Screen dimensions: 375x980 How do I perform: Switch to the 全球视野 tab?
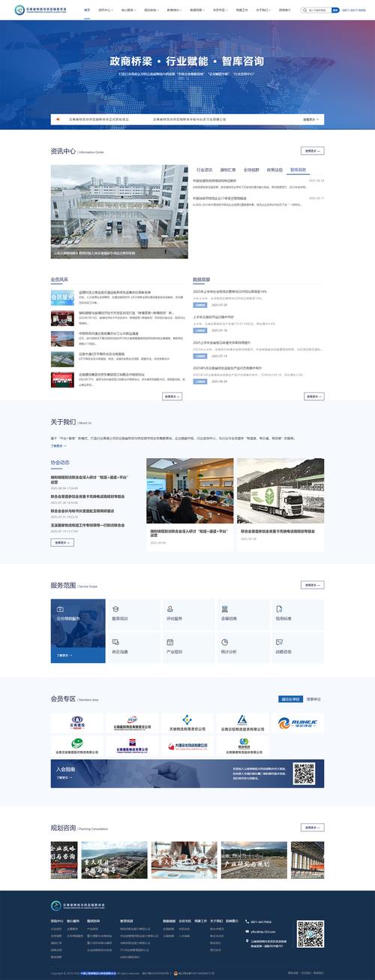(251, 170)
